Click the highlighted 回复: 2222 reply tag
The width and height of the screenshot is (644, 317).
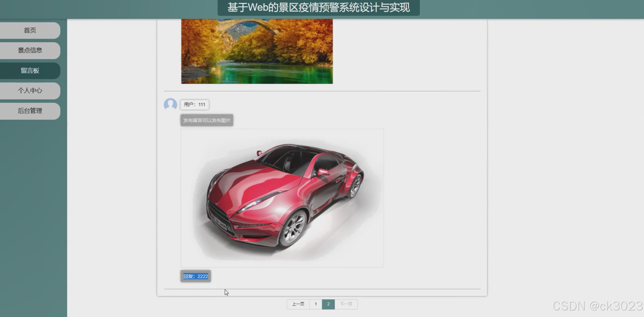click(x=196, y=276)
